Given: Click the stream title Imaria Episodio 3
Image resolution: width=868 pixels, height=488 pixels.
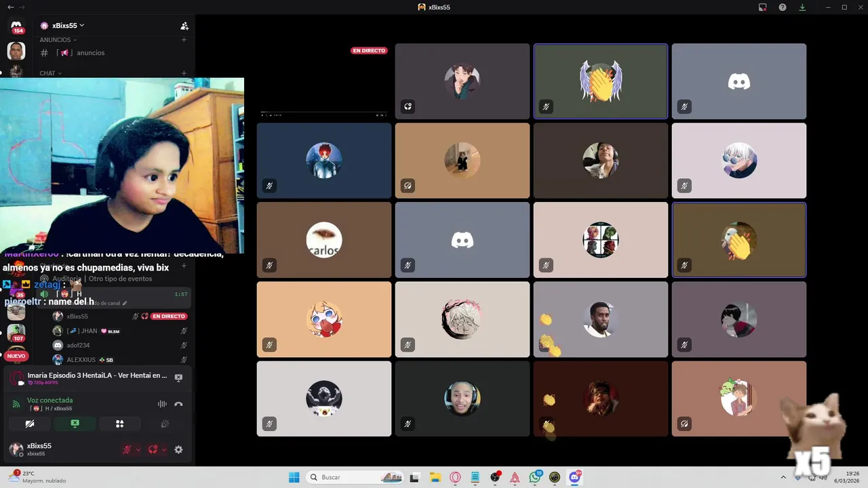Looking at the screenshot, I should (97, 375).
